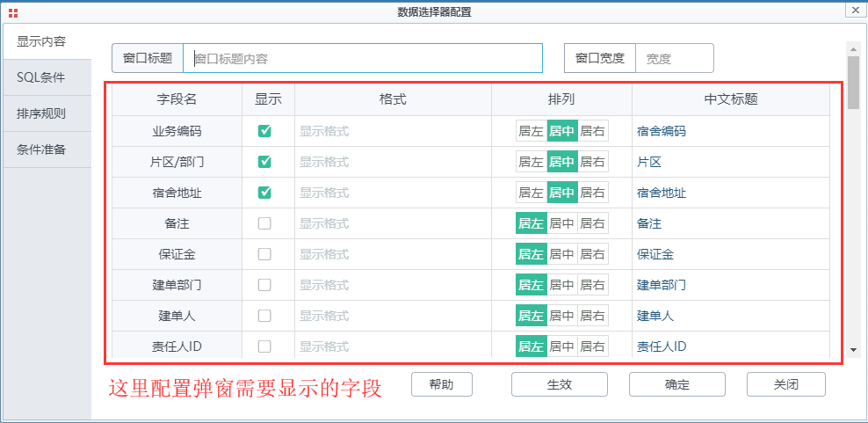Image resolution: width=868 pixels, height=423 pixels.
Task: Enable 显示 checkbox for 备注 row
Action: 264,223
